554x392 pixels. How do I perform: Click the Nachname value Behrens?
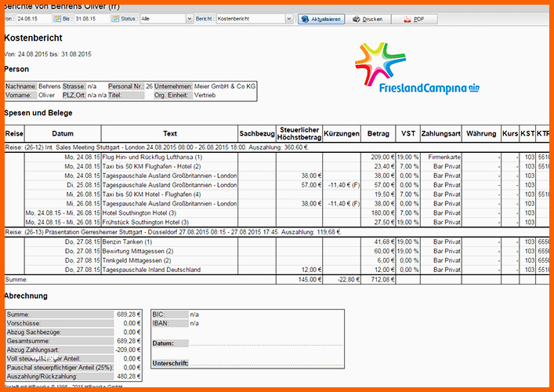tap(49, 86)
